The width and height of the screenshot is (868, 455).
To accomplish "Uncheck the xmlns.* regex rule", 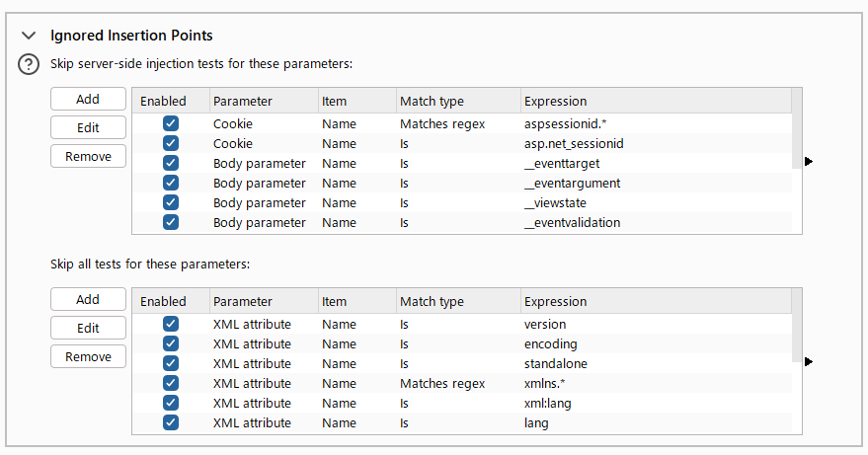I will (x=171, y=384).
